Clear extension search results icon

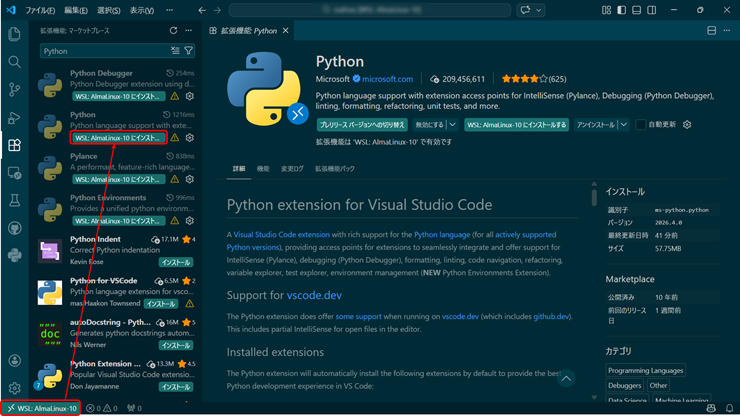point(175,51)
